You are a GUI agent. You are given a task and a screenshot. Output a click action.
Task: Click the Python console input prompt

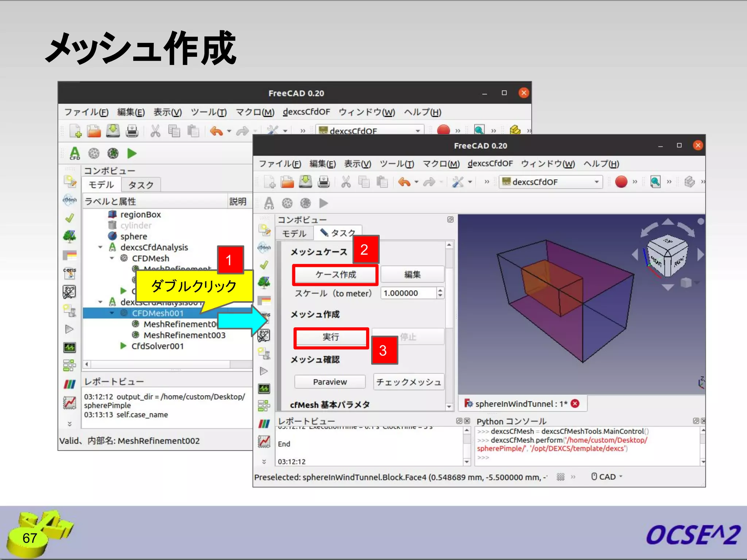pyautogui.click(x=483, y=457)
